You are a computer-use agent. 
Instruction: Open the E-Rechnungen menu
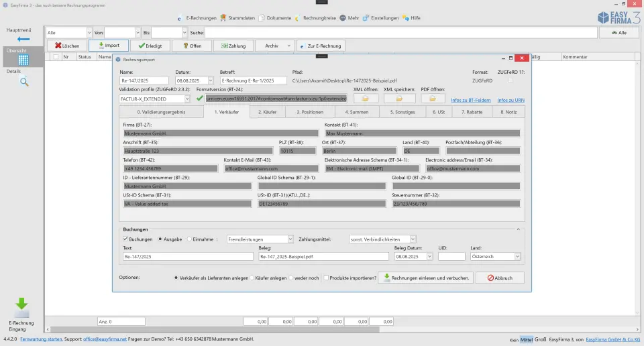pos(197,18)
